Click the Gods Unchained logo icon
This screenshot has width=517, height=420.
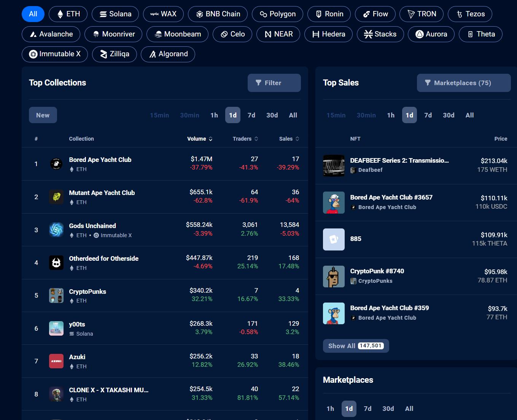point(56,230)
